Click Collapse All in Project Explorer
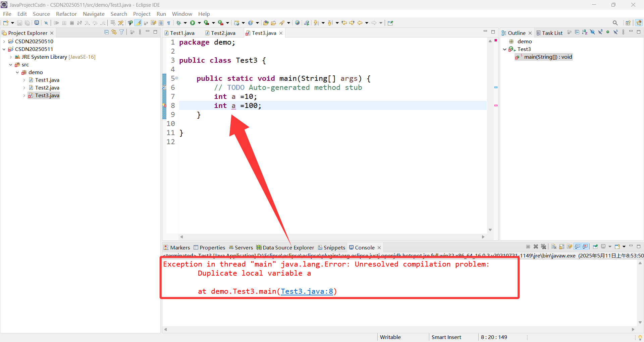This screenshot has height=342, width=644. (x=107, y=32)
